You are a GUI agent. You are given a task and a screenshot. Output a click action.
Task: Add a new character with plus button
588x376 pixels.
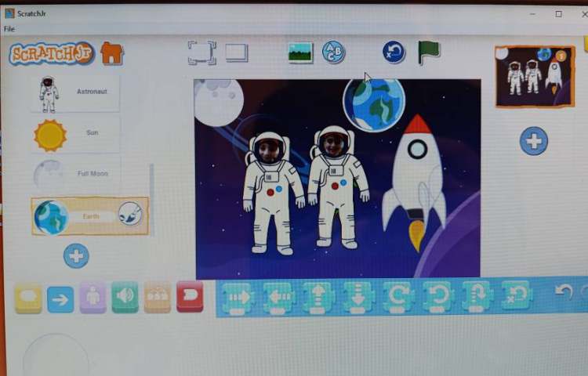[x=76, y=256]
